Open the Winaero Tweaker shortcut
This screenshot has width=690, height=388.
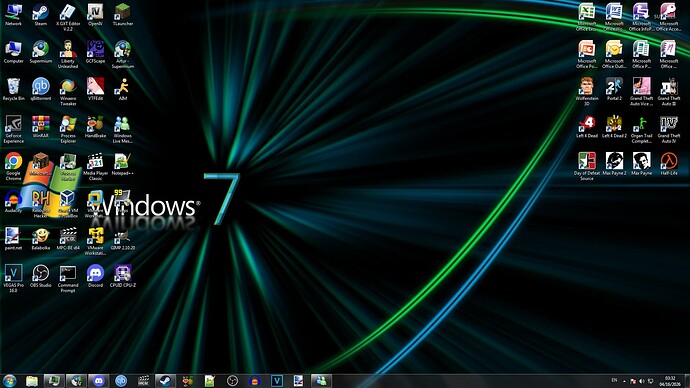point(68,92)
